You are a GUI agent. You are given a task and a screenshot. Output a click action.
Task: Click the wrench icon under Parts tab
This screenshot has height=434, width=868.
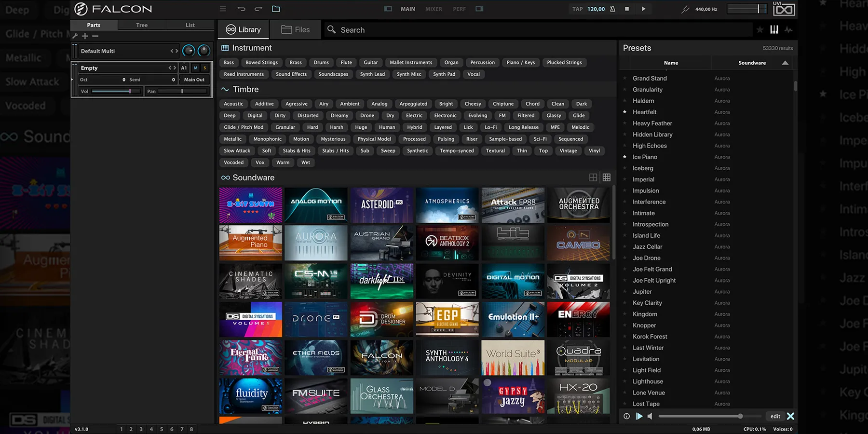point(75,36)
